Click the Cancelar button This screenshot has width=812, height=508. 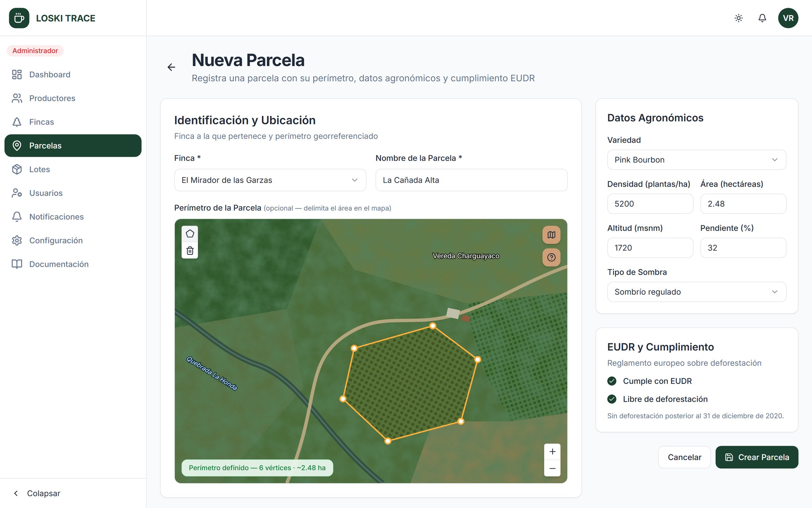(684, 457)
